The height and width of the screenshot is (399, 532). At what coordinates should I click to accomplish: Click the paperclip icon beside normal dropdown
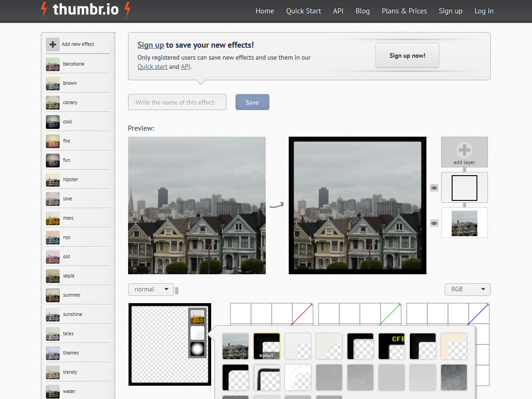176,290
